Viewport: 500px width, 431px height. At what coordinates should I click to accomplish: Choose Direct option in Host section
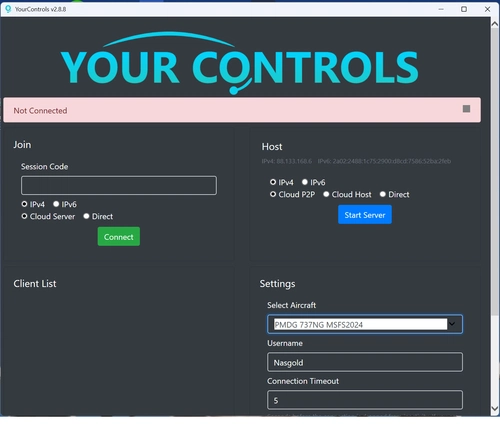point(383,194)
